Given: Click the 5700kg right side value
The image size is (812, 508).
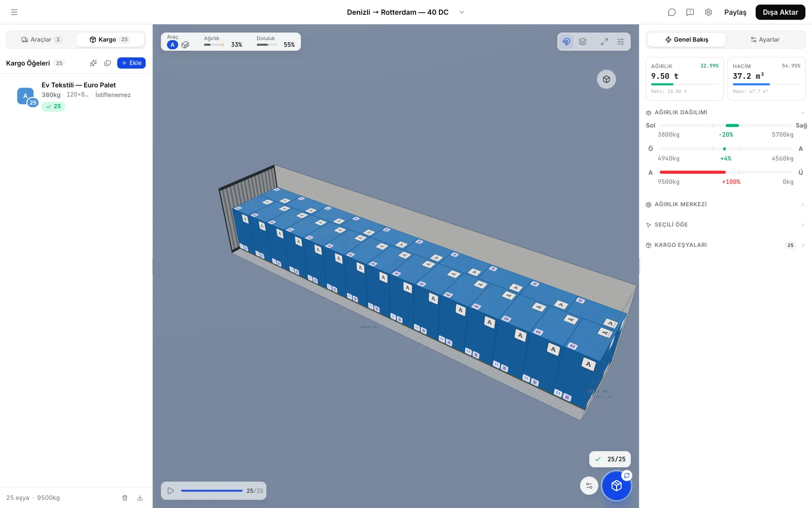Looking at the screenshot, I should coord(783,135).
